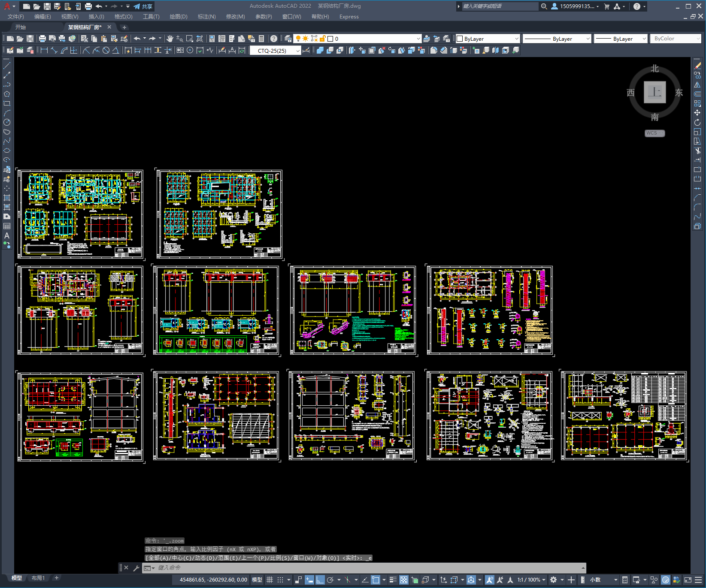Screen dimensions: 706x588
Task: Select the Aligned dimension tool
Action: [x=54, y=50]
